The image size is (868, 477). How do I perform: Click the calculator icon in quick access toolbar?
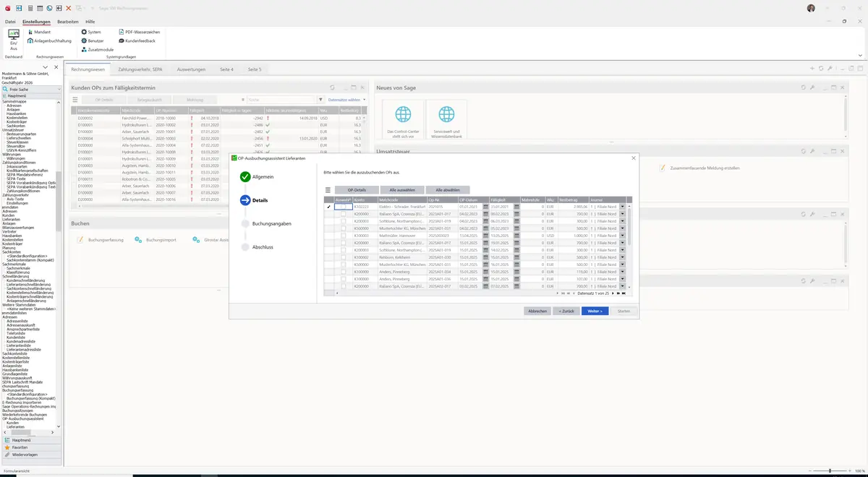click(x=30, y=8)
